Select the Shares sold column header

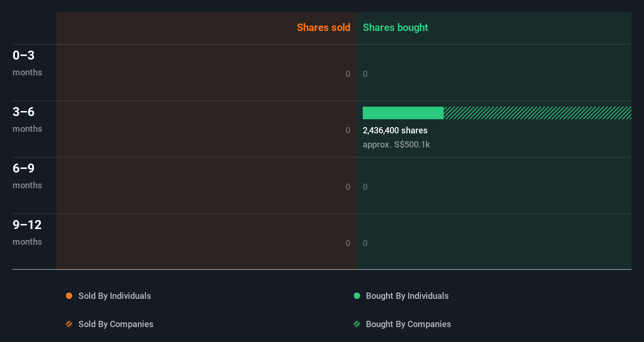click(x=323, y=27)
